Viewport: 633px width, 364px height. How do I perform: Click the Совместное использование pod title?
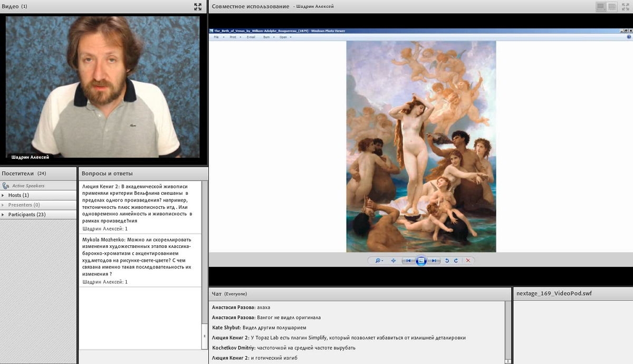pos(251,6)
